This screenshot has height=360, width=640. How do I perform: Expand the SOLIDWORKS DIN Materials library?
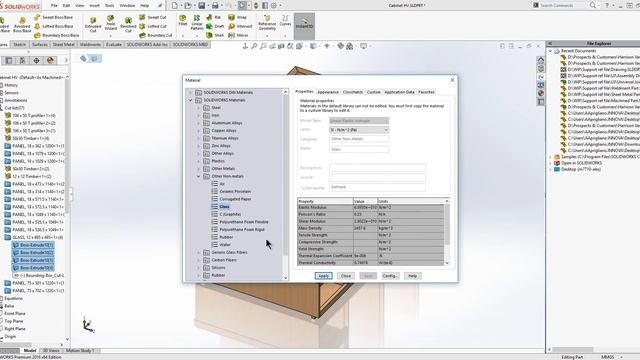pos(191,93)
